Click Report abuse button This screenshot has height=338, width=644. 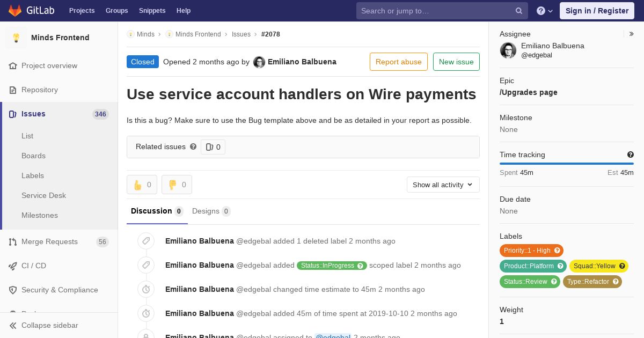pos(399,62)
